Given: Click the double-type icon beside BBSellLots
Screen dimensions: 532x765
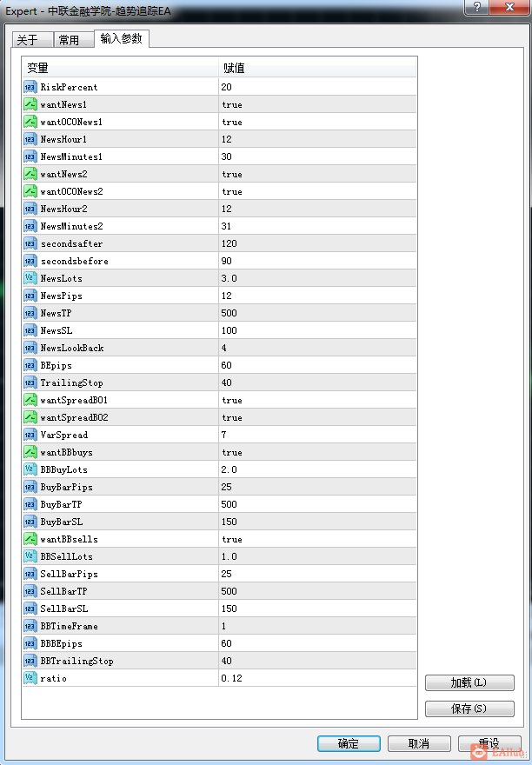Looking at the screenshot, I should click(x=30, y=556).
